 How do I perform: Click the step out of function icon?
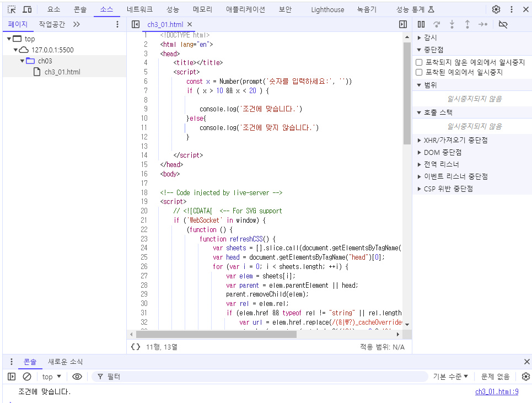(467, 24)
